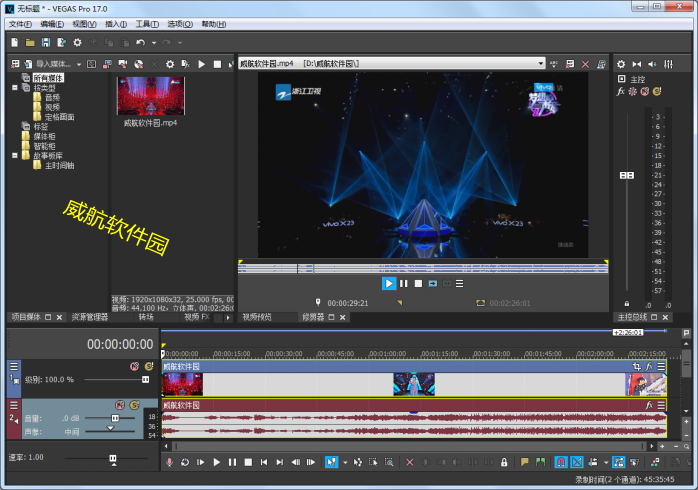Image resolution: width=698 pixels, height=490 pixels.
Task: Stop media preview in Project Media toolbar
Action: (217, 64)
